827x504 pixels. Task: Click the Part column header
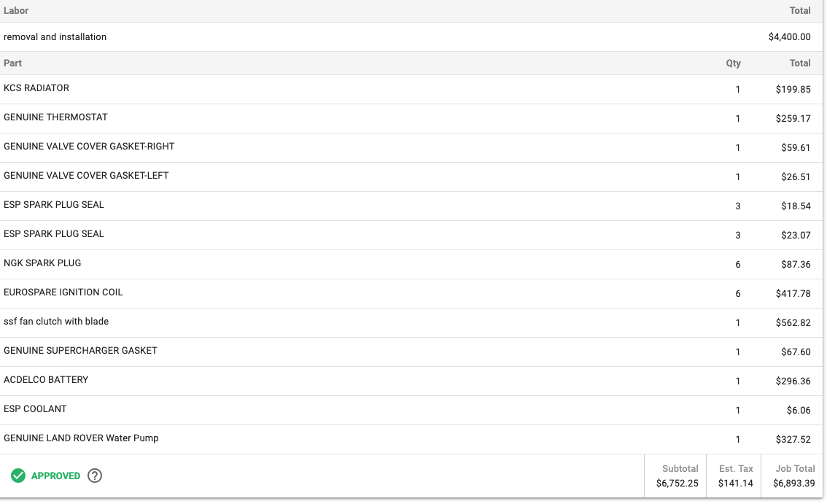click(12, 63)
